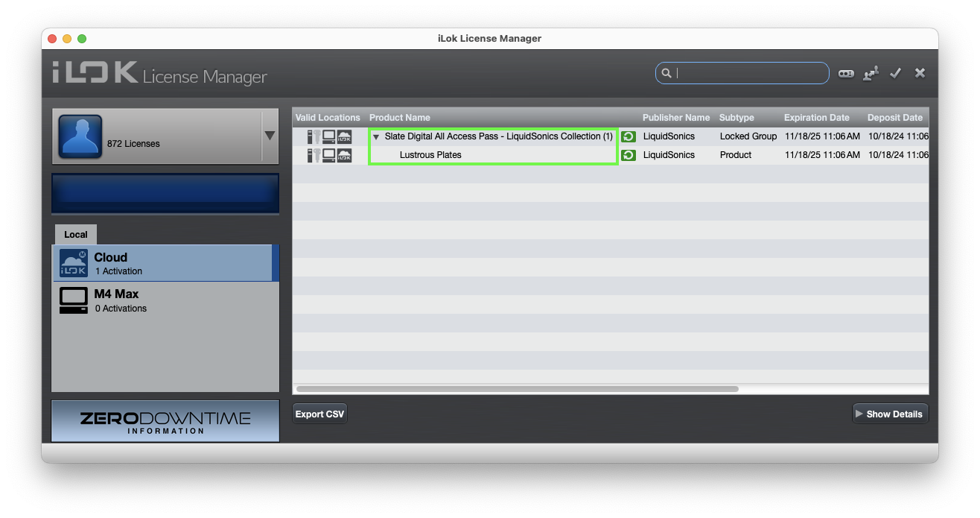Click the search magnifier icon
The width and height of the screenshot is (980, 518).
click(x=666, y=73)
